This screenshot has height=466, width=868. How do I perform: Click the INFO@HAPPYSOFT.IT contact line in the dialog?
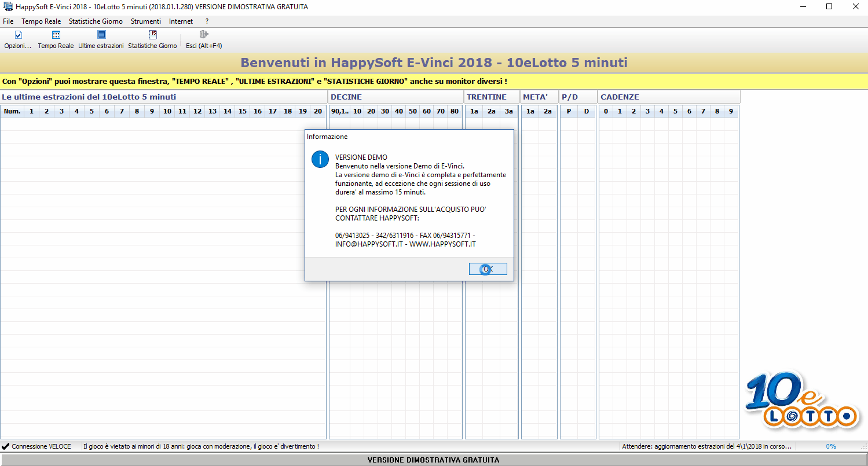pyautogui.click(x=405, y=244)
